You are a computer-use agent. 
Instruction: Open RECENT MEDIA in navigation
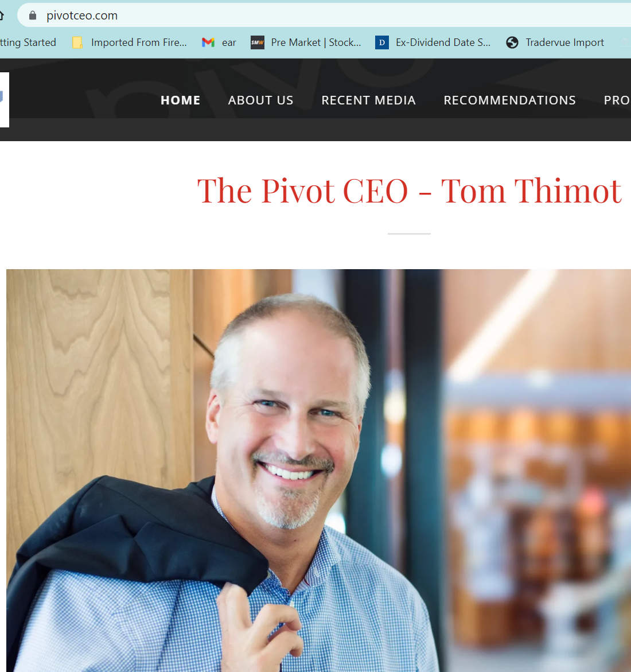point(368,100)
